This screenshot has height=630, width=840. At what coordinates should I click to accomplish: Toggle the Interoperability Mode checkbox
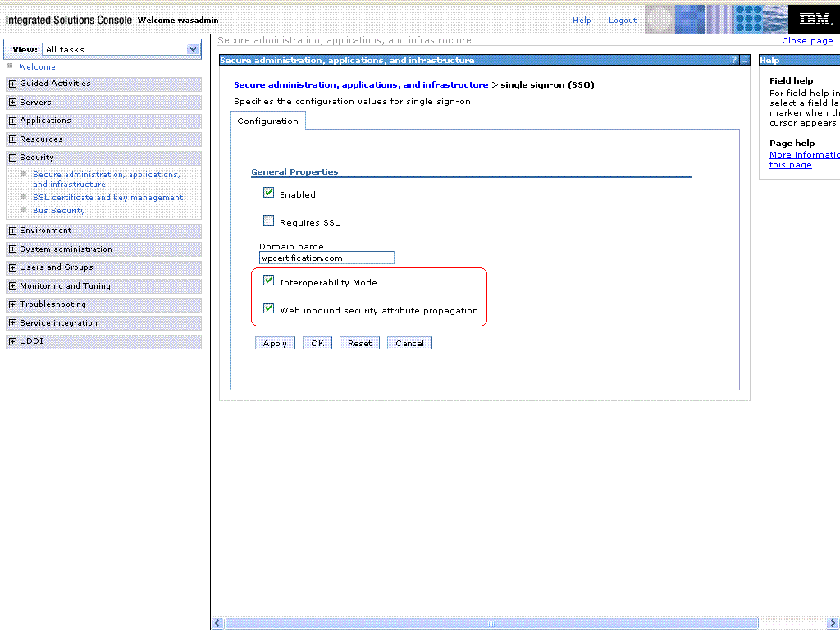(x=268, y=281)
